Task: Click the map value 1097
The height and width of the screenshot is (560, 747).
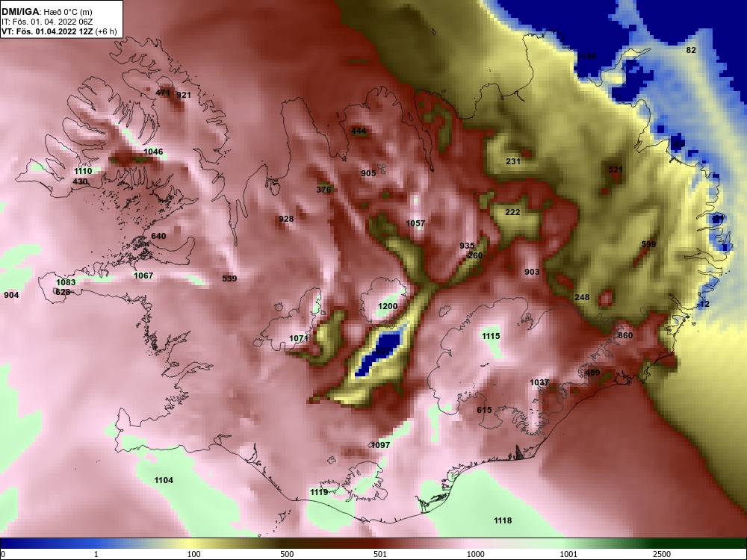Action: (380, 445)
